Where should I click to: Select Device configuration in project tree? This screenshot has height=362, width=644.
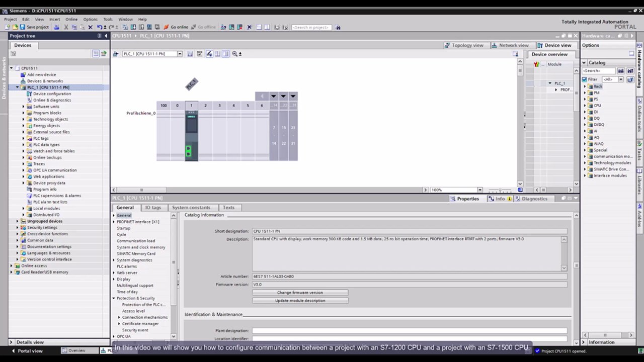[x=52, y=94]
